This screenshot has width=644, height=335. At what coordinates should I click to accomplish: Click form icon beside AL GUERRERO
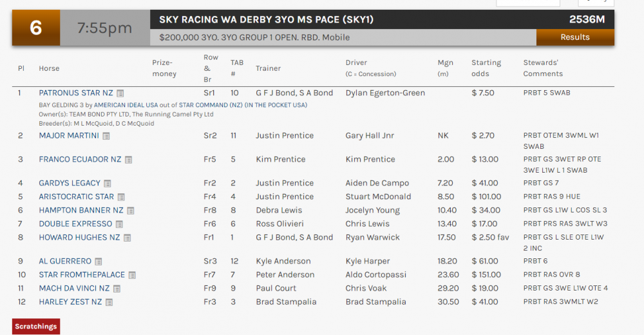(x=99, y=262)
